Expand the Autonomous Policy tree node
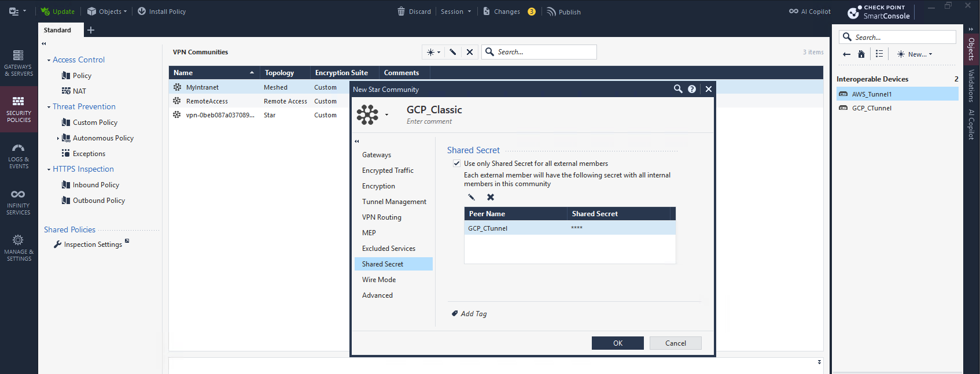This screenshot has height=374, width=980. pos(58,139)
